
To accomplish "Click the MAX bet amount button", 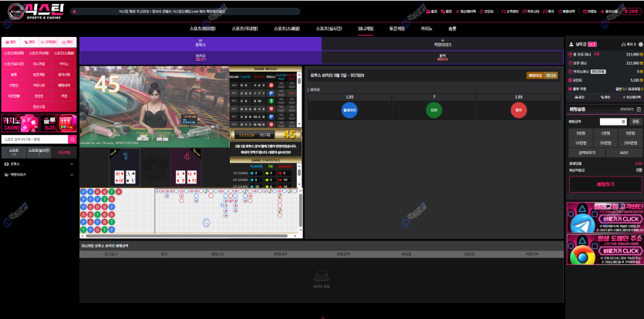I will click(x=623, y=153).
